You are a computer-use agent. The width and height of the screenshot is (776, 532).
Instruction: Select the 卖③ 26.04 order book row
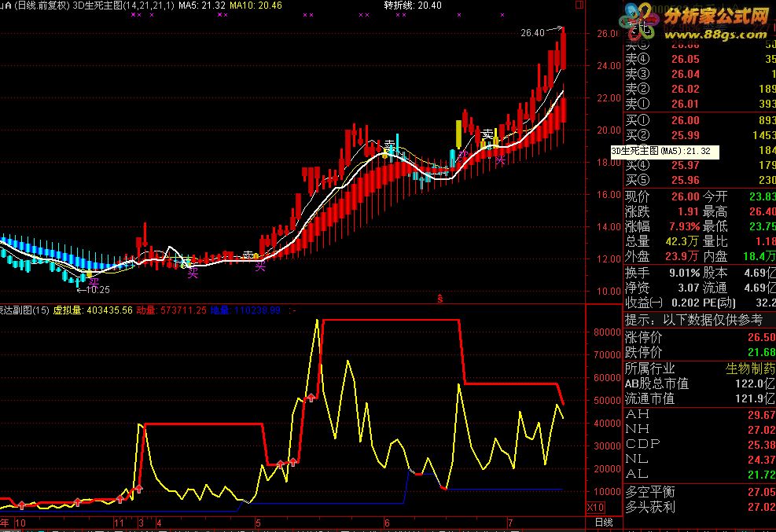coord(699,74)
